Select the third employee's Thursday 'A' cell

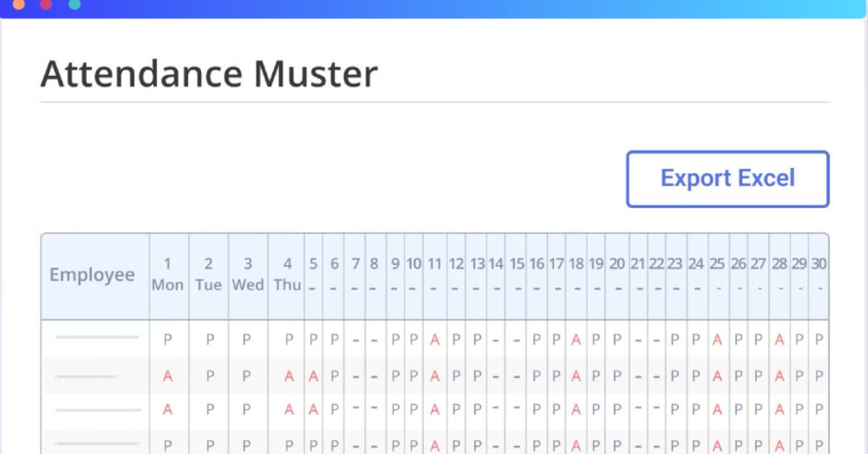287,409
